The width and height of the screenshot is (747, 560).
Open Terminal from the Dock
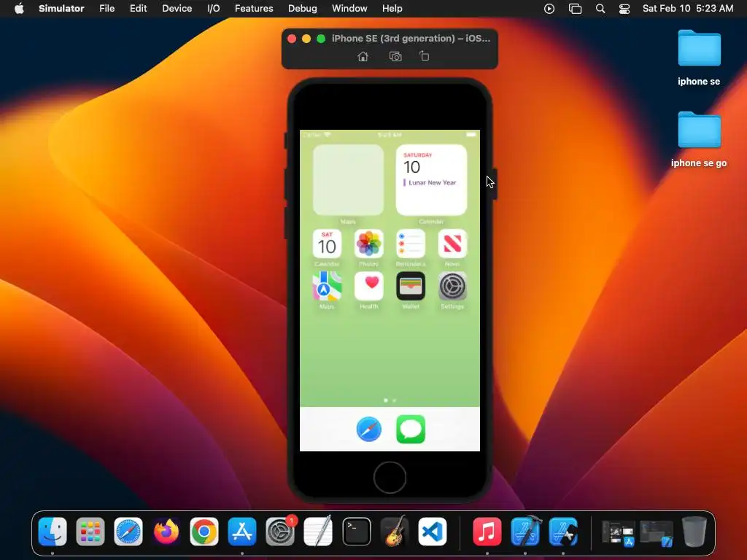[356, 532]
